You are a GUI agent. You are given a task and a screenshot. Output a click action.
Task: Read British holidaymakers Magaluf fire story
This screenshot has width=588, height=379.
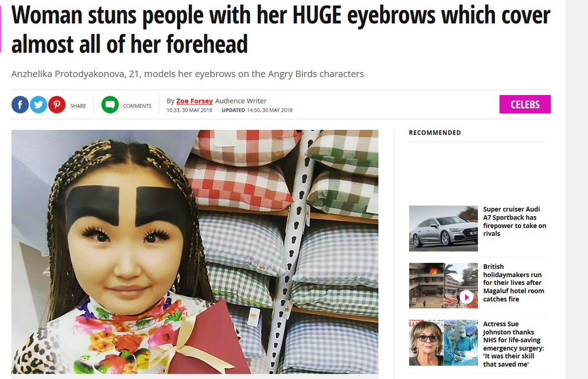click(x=514, y=283)
